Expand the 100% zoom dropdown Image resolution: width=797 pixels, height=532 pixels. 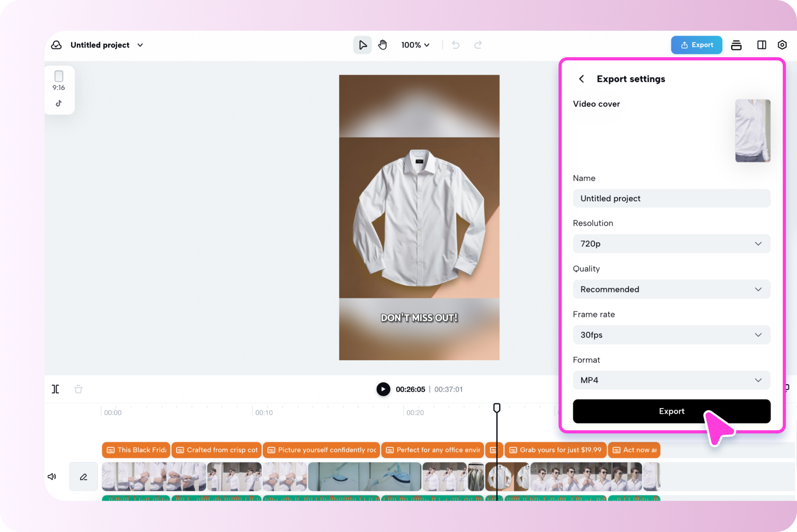[415, 45]
